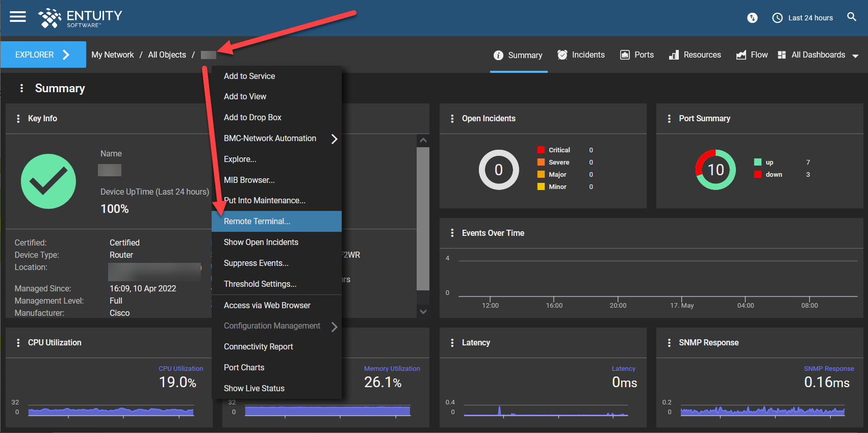This screenshot has height=433, width=868.
Task: Click the Key Info scrollbar thumb
Action: [x=423, y=219]
